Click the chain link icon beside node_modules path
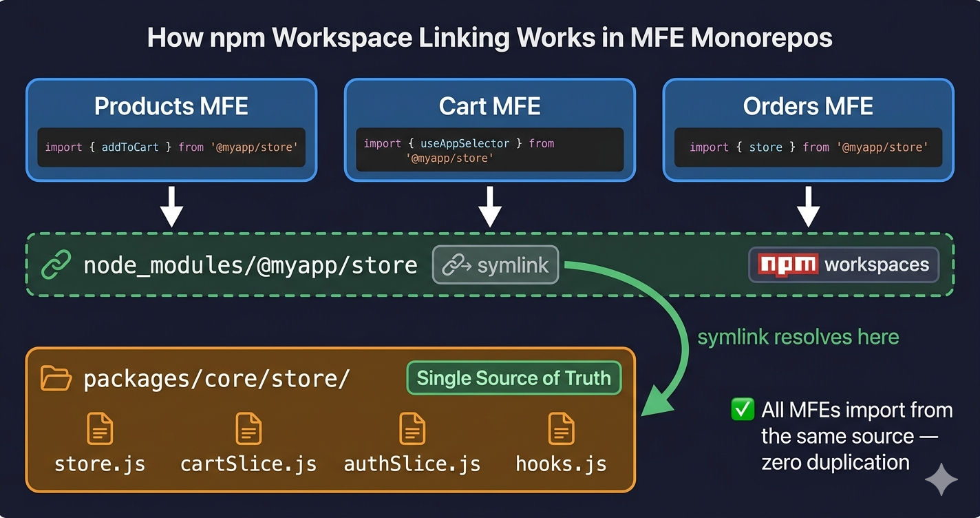This screenshot has width=980, height=518. tap(56, 265)
